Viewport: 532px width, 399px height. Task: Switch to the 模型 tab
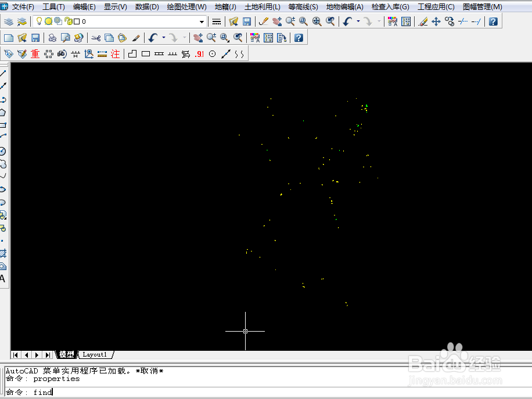point(66,354)
